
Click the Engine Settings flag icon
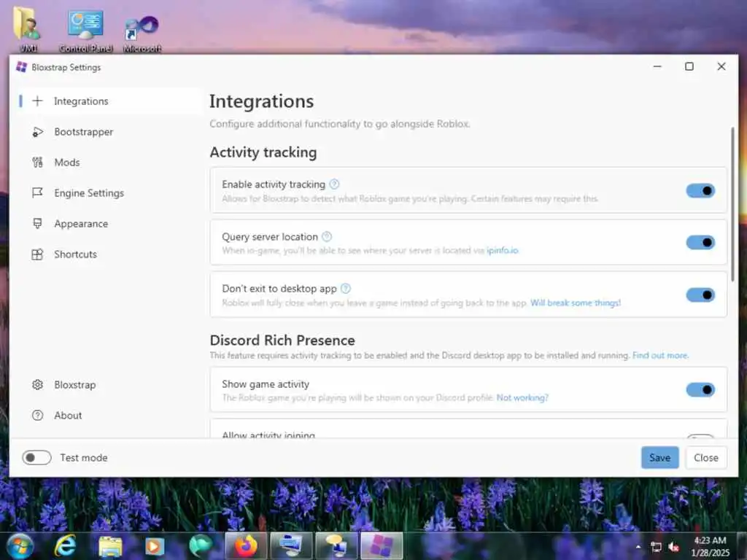[37, 192]
